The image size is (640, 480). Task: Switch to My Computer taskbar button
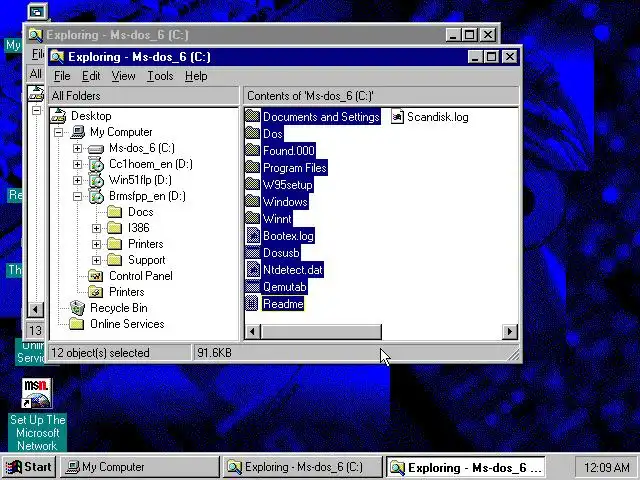(x=140, y=467)
